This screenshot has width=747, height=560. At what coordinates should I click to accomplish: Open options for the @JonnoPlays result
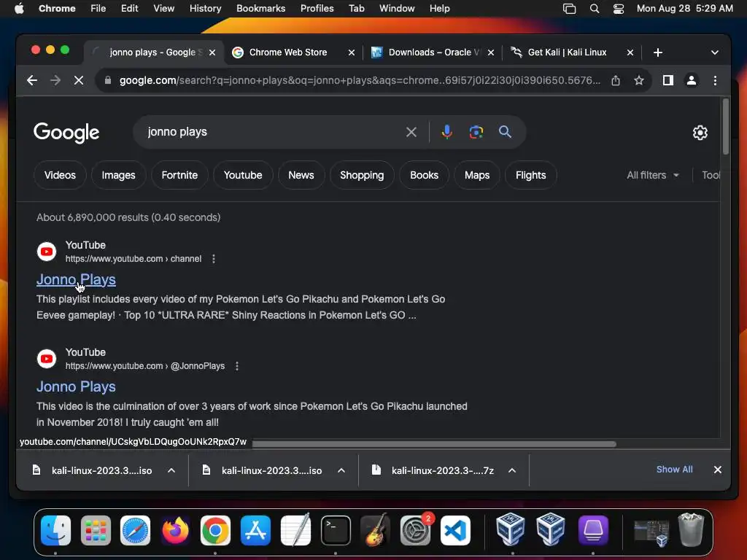tap(237, 366)
